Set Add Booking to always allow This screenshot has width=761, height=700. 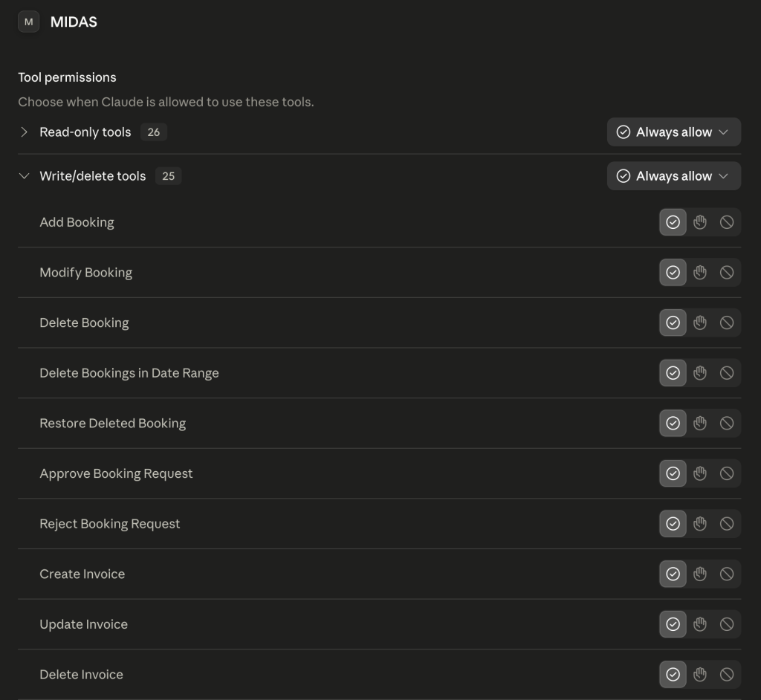point(673,222)
